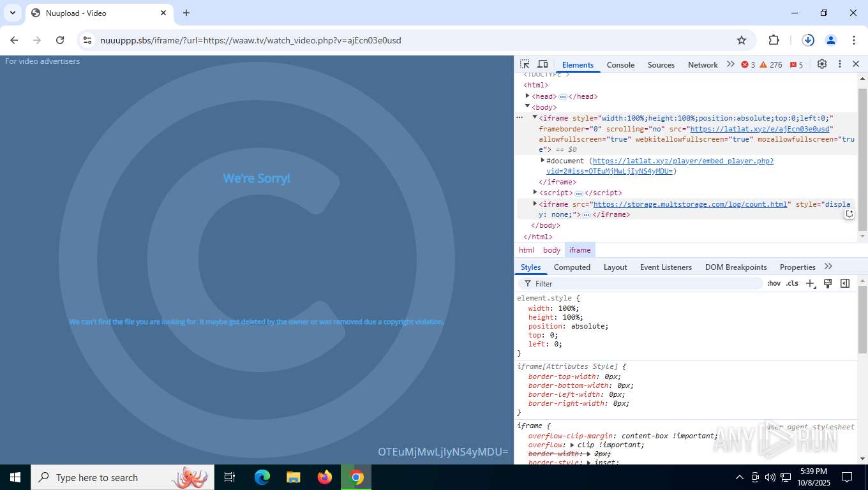Launch Microsoft Edge from the taskbar
Viewport: 868px width, 490px height.
coord(262,477)
